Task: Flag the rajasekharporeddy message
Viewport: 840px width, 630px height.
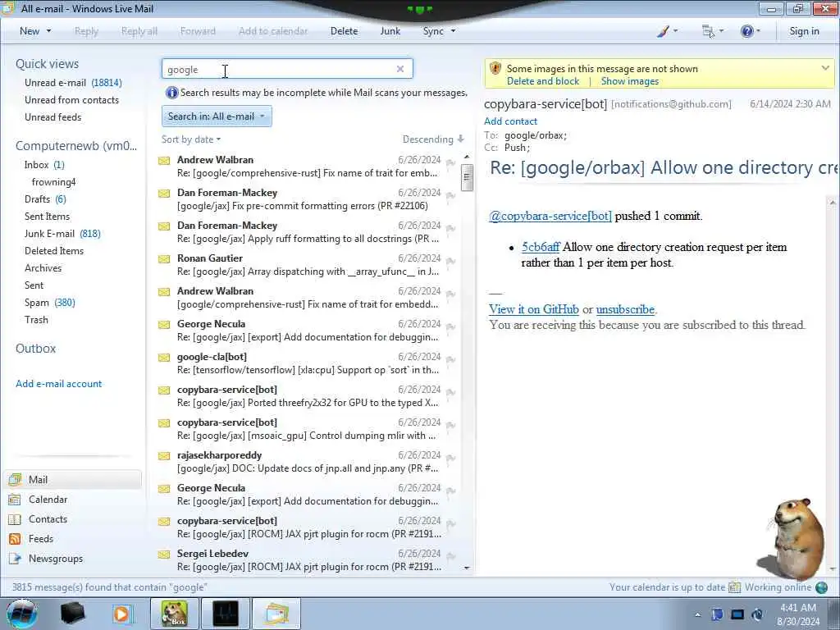Action: pos(450,458)
